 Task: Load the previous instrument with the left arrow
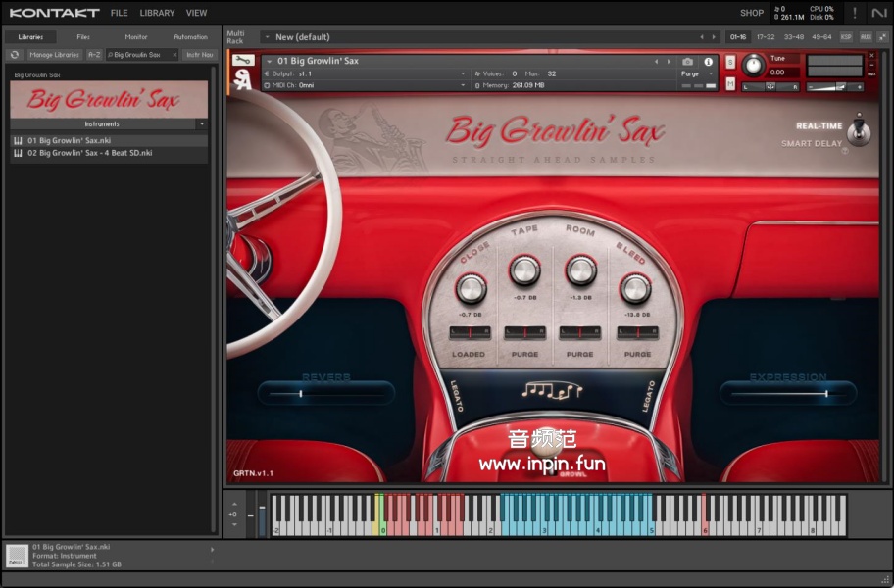coord(656,62)
